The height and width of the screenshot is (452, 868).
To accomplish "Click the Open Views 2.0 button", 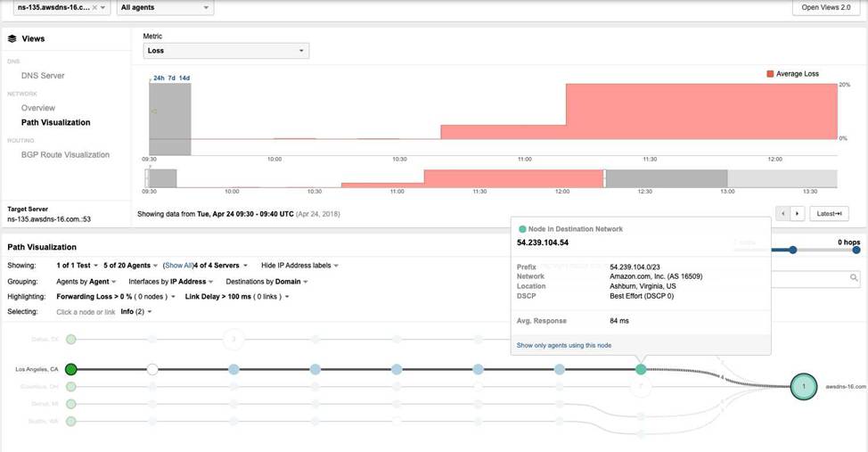I will point(826,8).
